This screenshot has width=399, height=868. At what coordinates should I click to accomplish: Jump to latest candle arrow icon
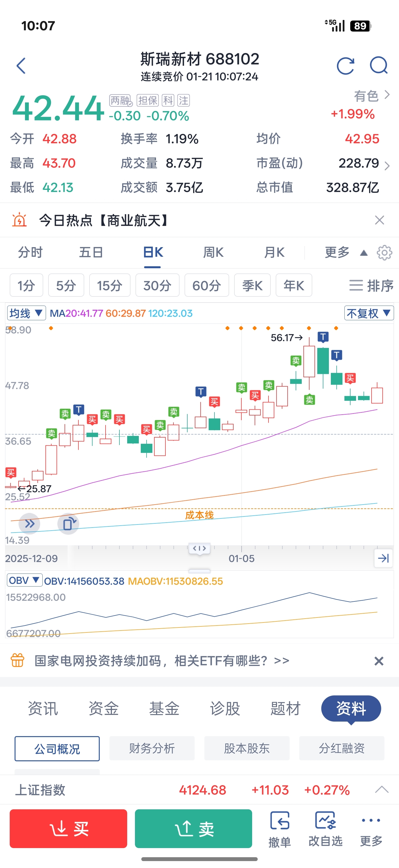[x=383, y=558]
